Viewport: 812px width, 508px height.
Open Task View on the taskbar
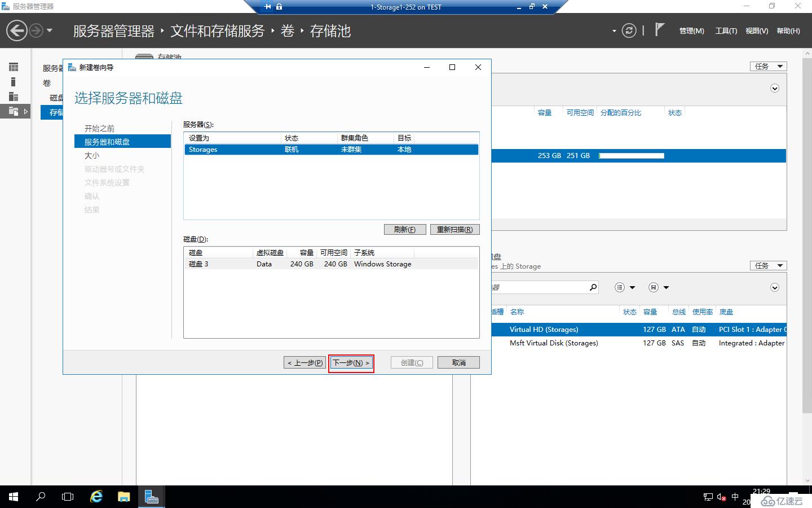(68, 497)
